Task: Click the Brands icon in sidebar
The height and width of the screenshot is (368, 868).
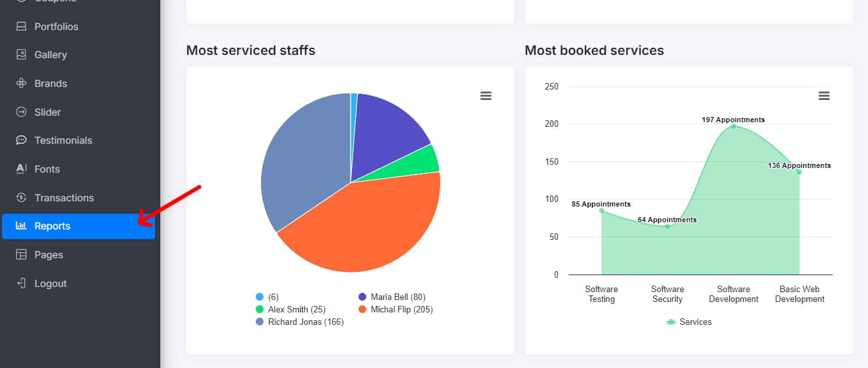Action: [x=21, y=84]
